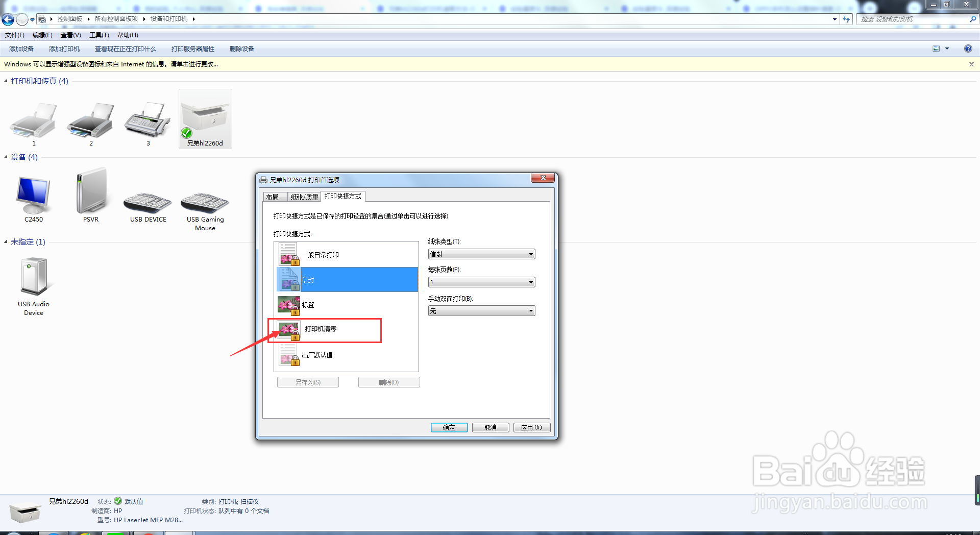Collapse the 打印机和传真 group
Viewport: 980px width, 535px height.
click(6, 81)
